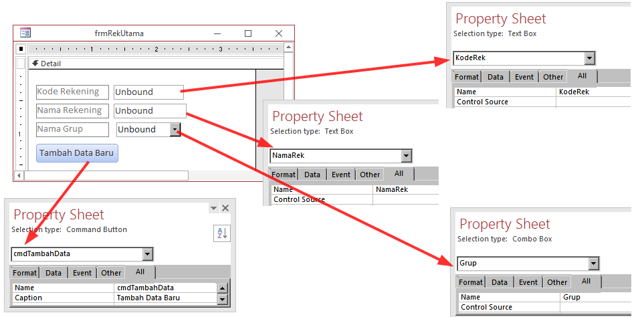
Task: Switch to Data tab in Grup property sheet
Action: (x=500, y=282)
